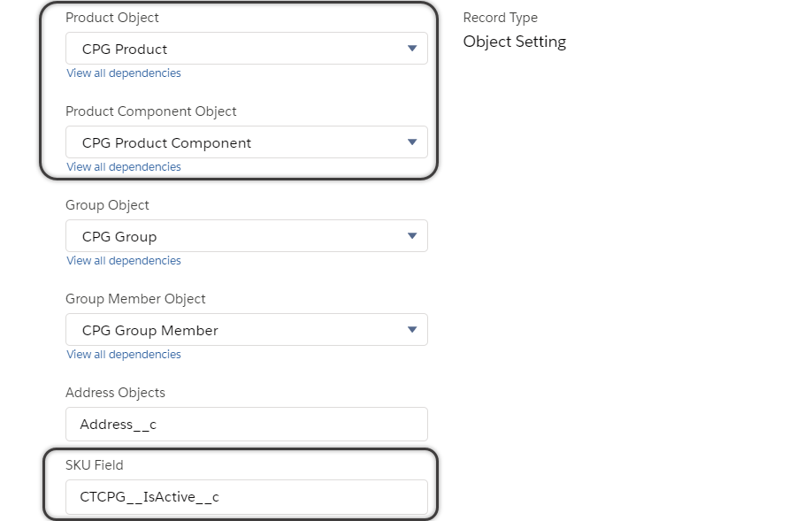Focus the SKU Field input box
The width and height of the screenshot is (812, 521).
(x=246, y=497)
